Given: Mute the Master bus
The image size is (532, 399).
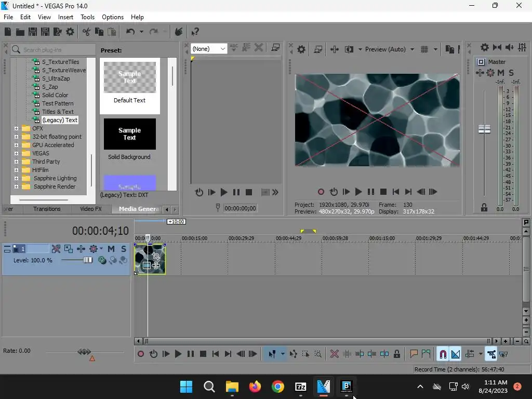Looking at the screenshot, I should (501, 73).
